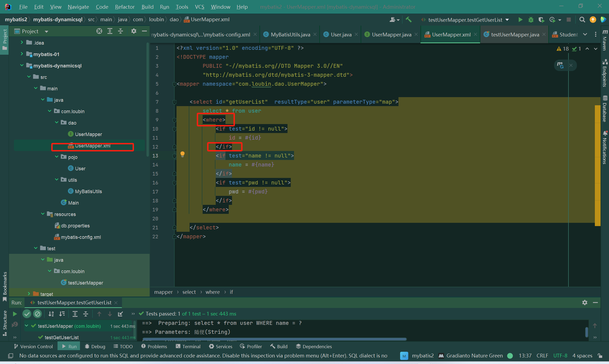Start debugging with the bug icon
609x364 pixels.
coord(531,20)
